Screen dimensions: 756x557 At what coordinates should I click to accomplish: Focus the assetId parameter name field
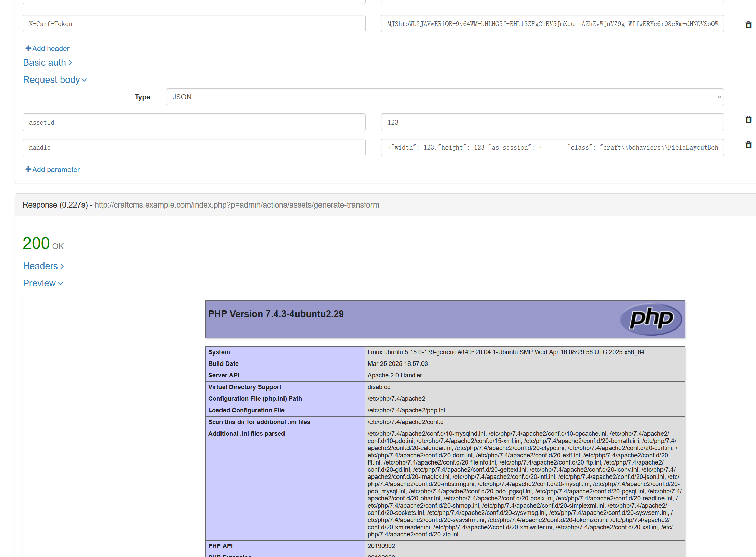click(x=194, y=122)
